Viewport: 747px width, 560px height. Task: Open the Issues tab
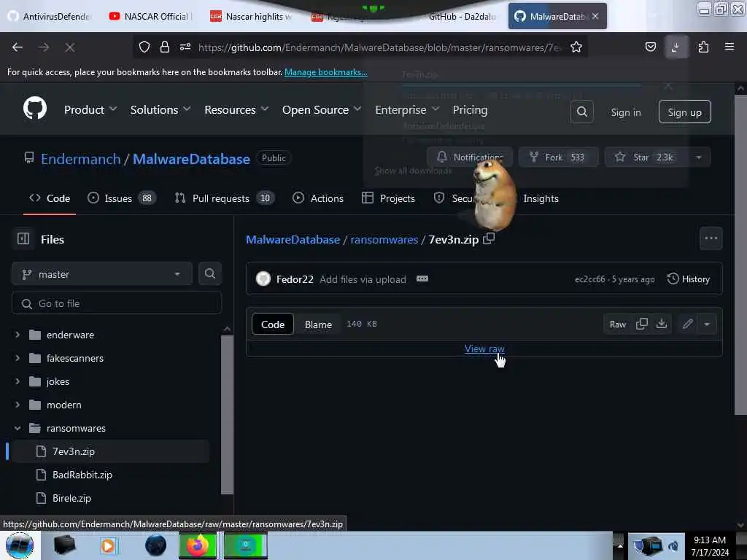point(122,198)
